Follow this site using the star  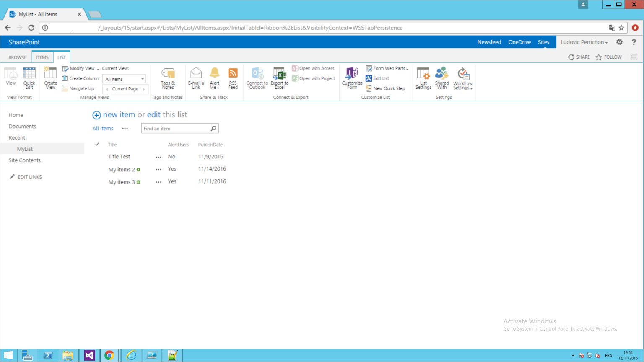pos(608,57)
